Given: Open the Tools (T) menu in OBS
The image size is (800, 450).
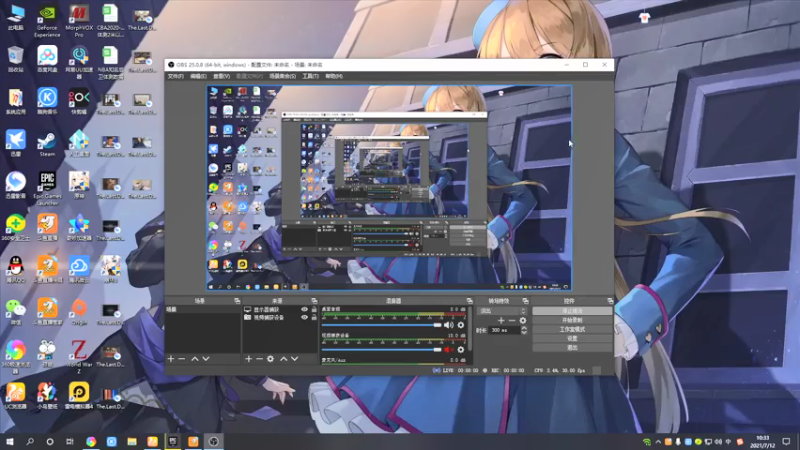Looking at the screenshot, I should point(310,76).
